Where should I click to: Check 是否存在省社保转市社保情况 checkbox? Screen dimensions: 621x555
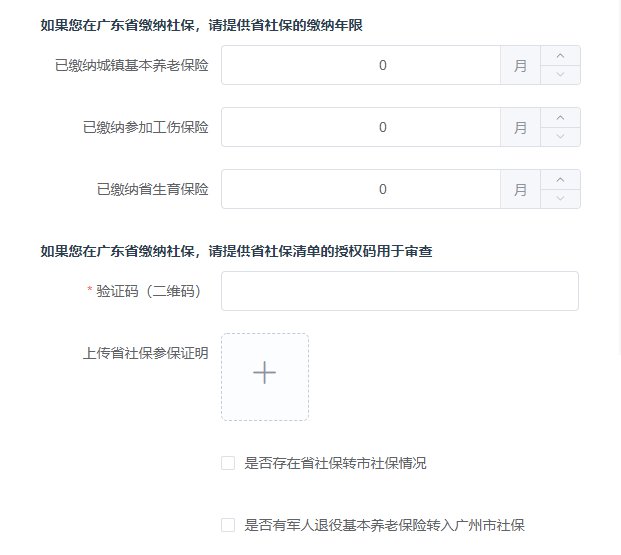[x=228, y=463]
